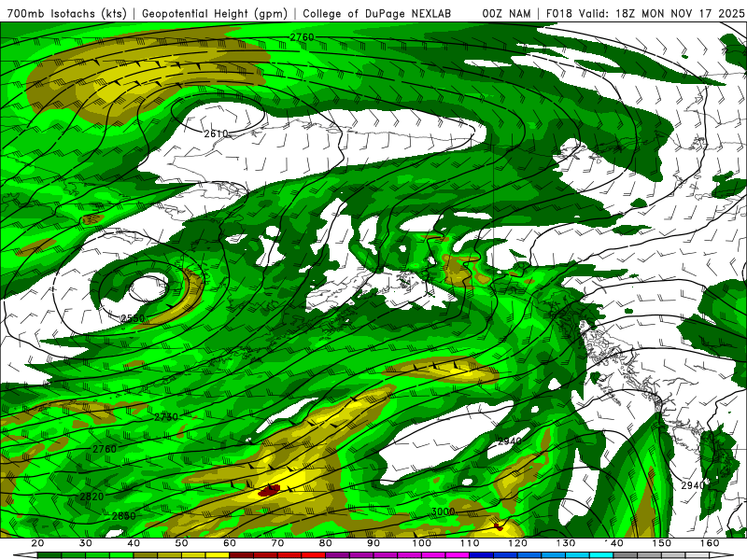This screenshot has height=560, width=747.
Task: Select the dark blue swatch starting at 110 knots
Action: point(481,554)
